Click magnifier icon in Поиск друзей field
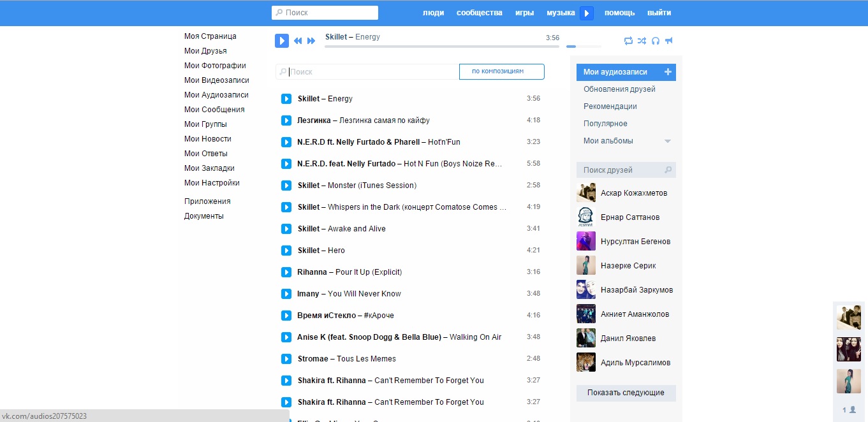The width and height of the screenshot is (868, 422). pos(668,170)
